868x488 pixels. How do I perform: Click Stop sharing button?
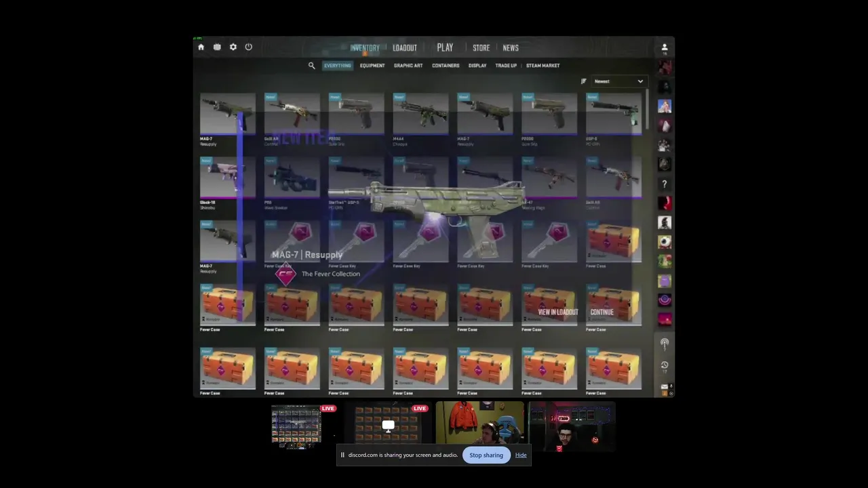pos(486,455)
